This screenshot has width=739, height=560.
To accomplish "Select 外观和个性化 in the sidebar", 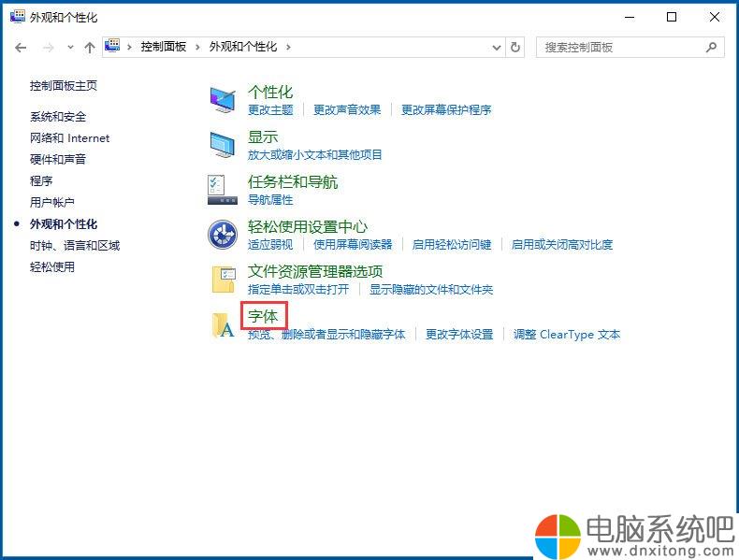I will (64, 224).
